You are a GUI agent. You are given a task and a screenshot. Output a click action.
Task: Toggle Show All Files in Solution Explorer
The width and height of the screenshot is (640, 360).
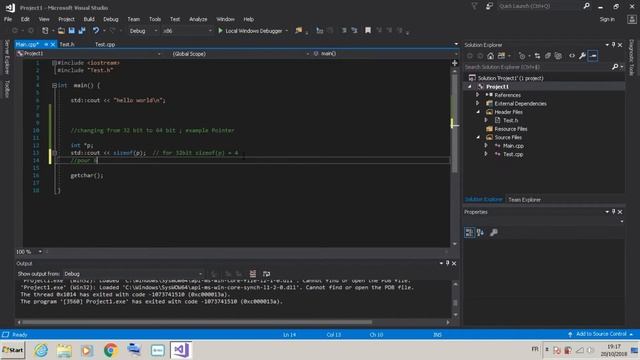click(x=558, y=56)
